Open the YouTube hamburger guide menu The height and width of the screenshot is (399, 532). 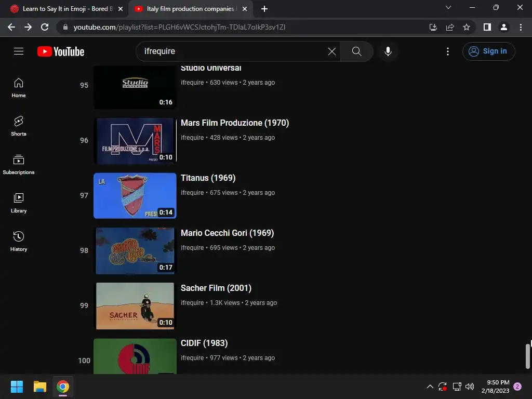pyautogui.click(x=19, y=51)
